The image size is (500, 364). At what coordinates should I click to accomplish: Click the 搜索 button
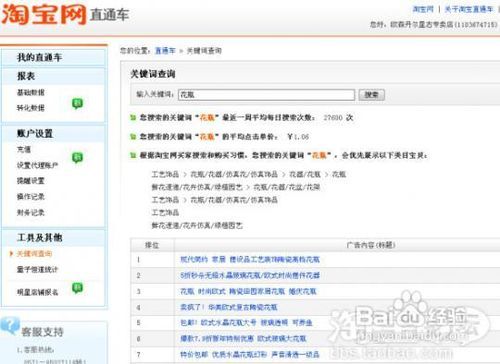coord(372,95)
